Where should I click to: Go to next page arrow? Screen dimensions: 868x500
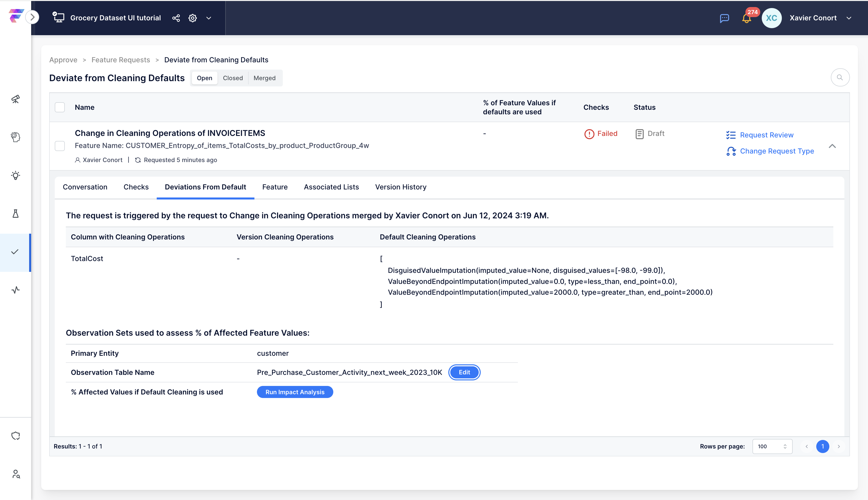tap(838, 446)
